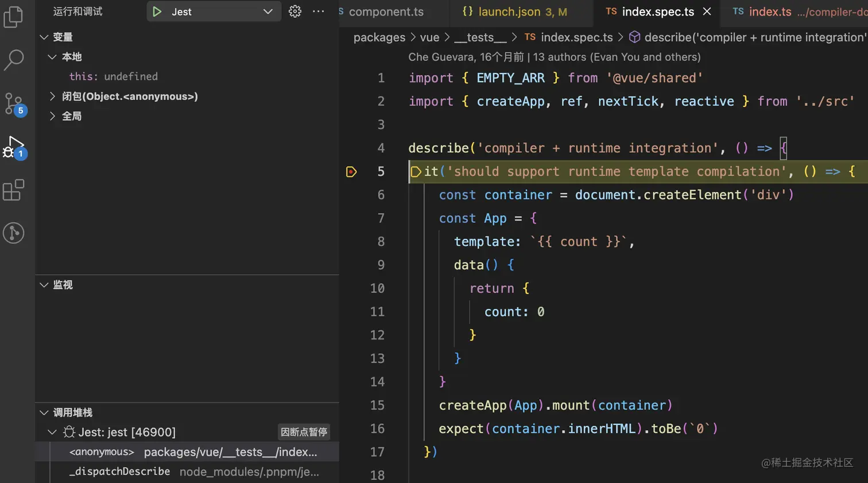868x483 pixels.
Task: Open the GitLens icon in activity bar
Action: tap(14, 233)
